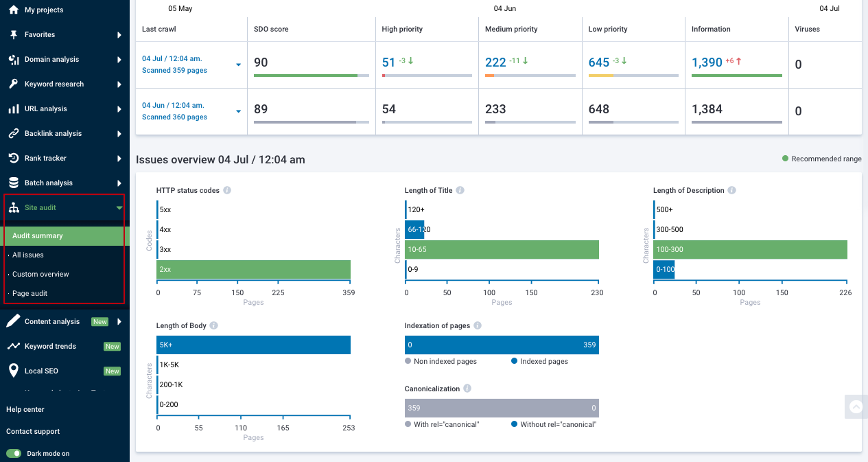Viewport: 868px width, 462px height.
Task: Click the scroll-to-top circle button
Action: (x=856, y=406)
